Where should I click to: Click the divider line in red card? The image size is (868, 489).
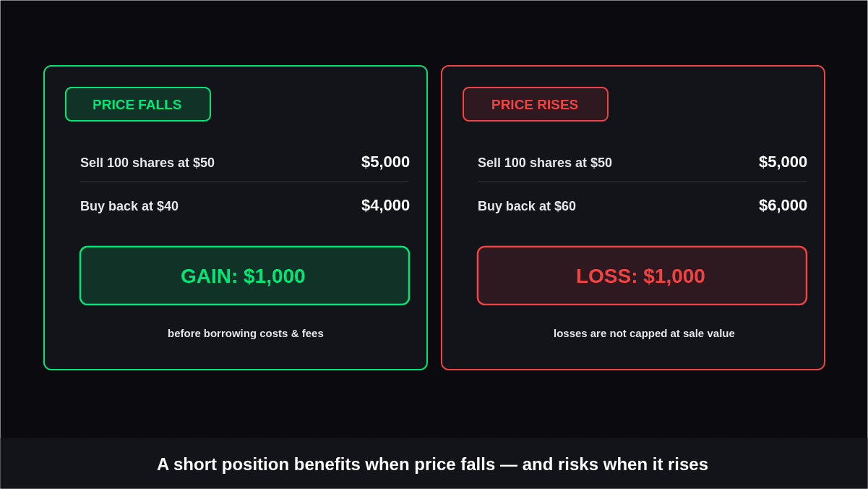click(642, 182)
